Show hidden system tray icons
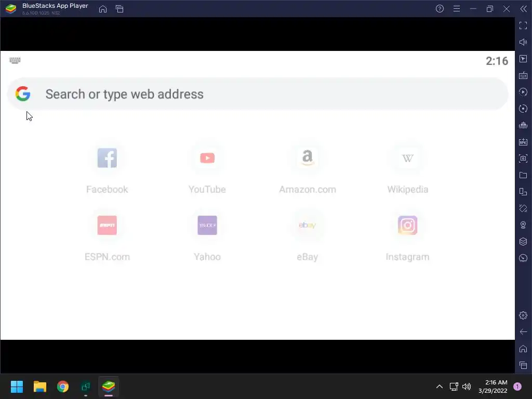 pyautogui.click(x=440, y=387)
